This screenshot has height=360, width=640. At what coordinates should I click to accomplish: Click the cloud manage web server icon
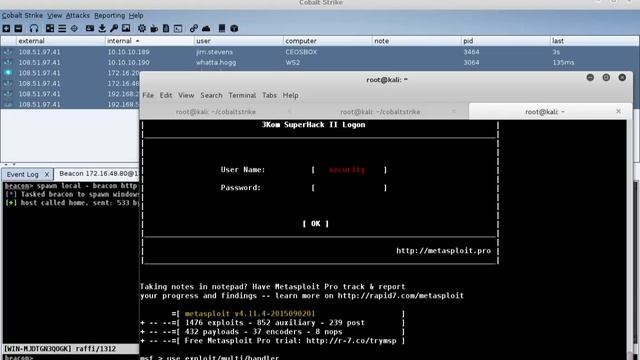tap(206, 29)
